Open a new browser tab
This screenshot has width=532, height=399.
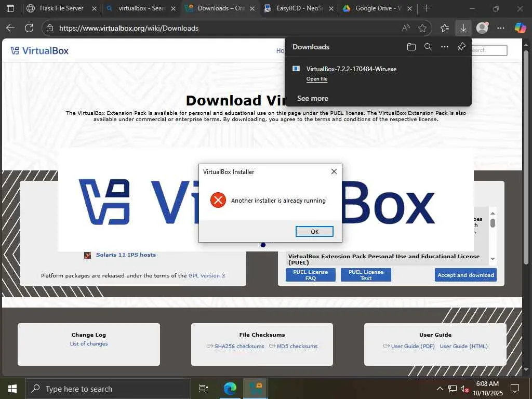click(427, 8)
